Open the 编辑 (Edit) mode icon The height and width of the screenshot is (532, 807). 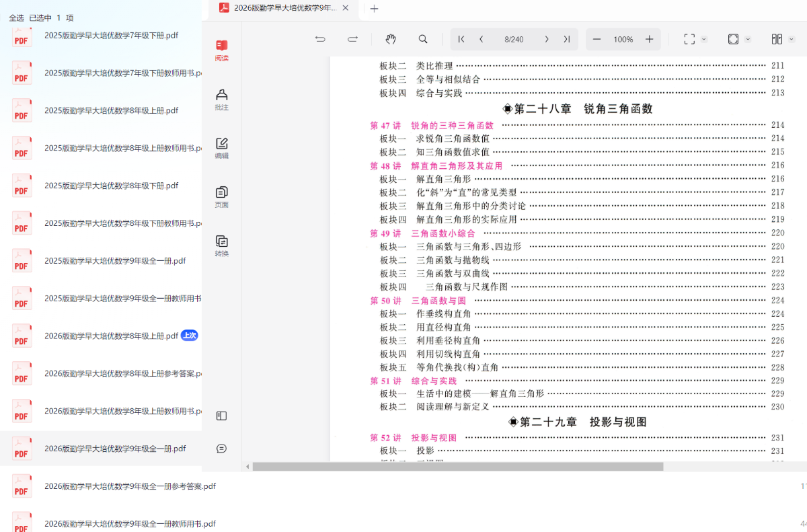pyautogui.click(x=221, y=147)
